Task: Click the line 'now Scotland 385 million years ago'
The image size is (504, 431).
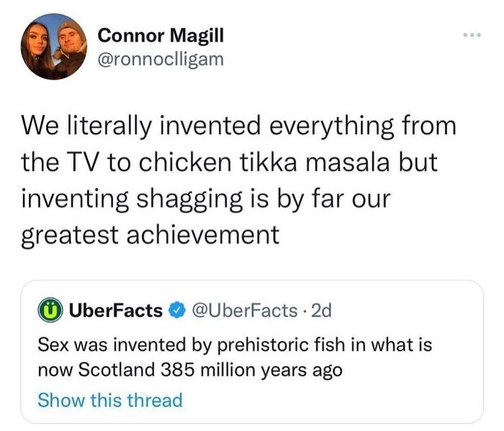Action: pyautogui.click(x=189, y=372)
